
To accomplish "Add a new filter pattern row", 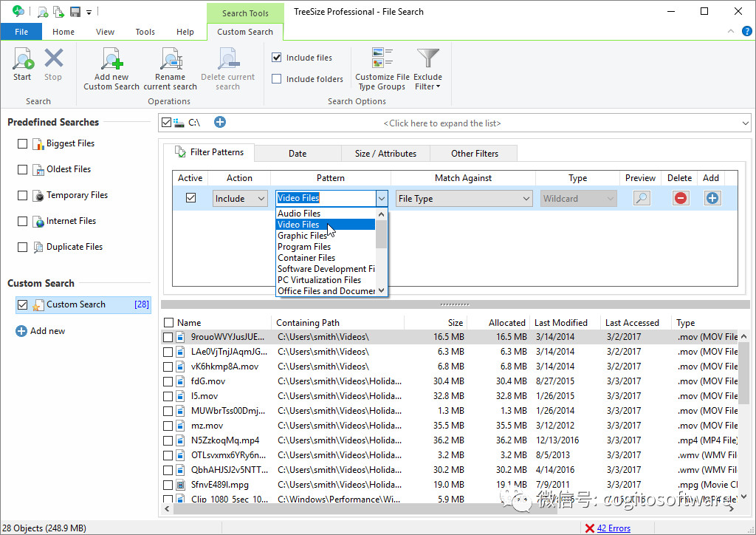I will coord(712,198).
